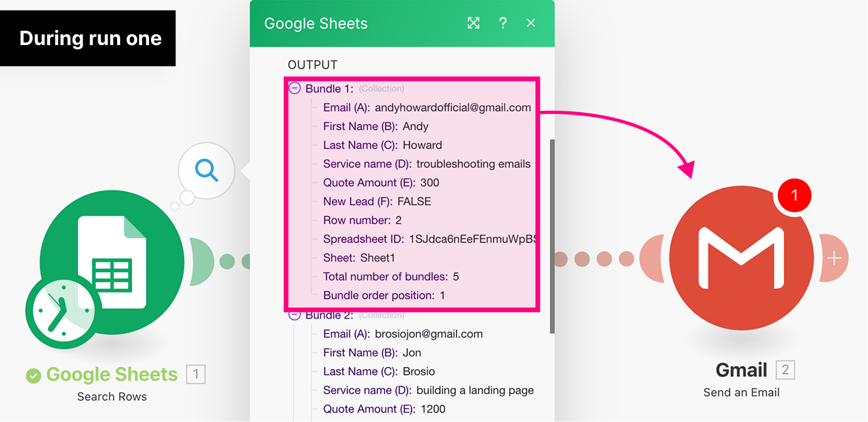Open the Gmail module icon

(x=742, y=259)
